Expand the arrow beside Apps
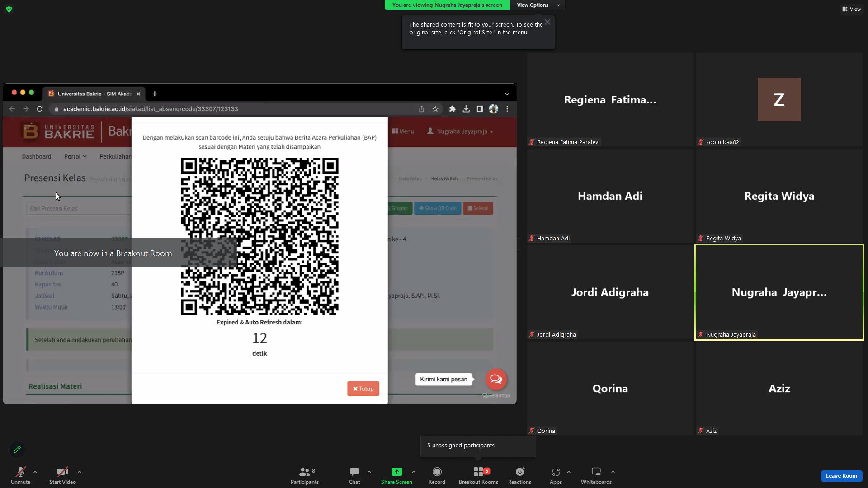 click(569, 472)
